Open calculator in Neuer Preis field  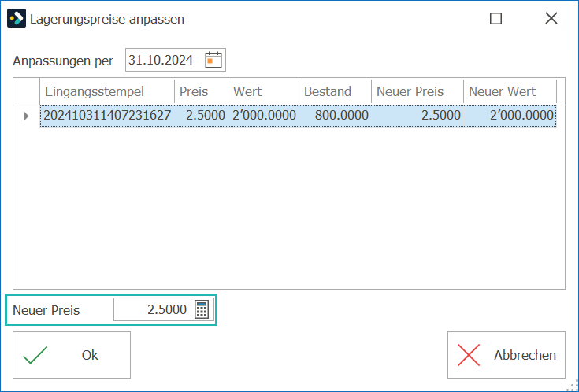point(202,309)
